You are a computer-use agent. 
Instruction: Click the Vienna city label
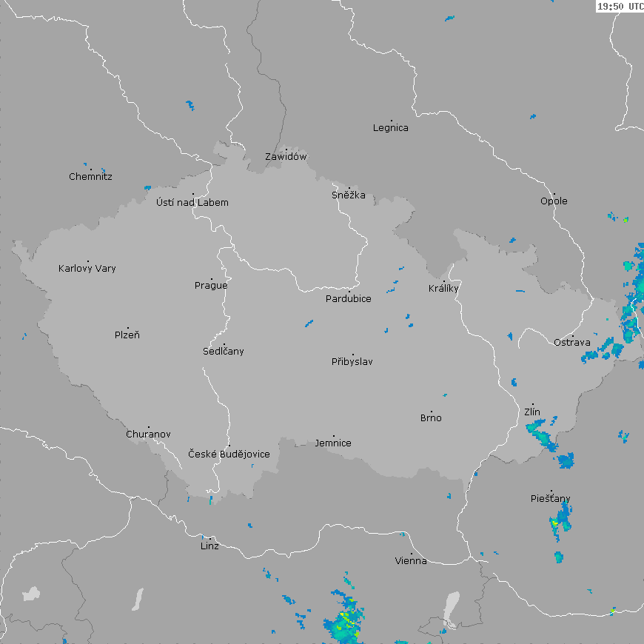click(411, 561)
